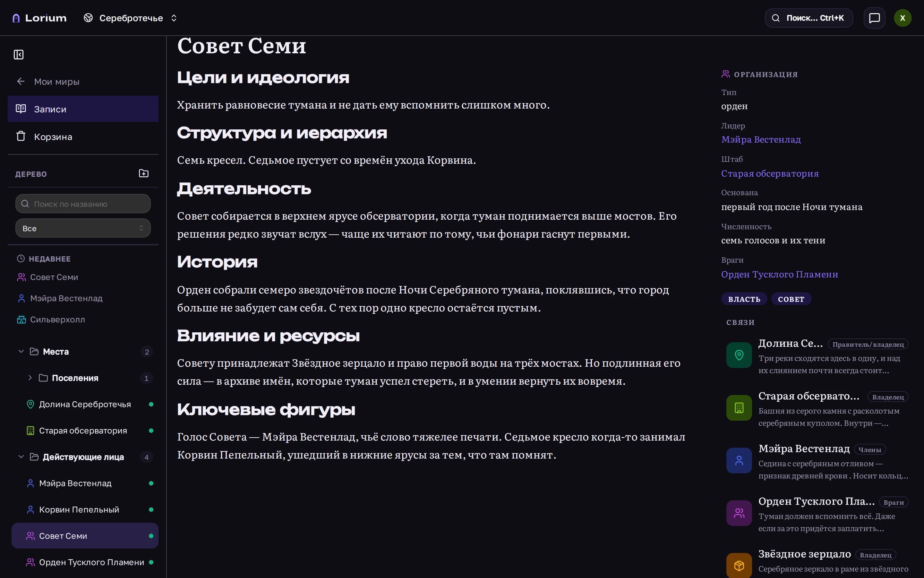Click the location pin icon of Долина Серебротечья
This screenshot has height=578, width=924.
point(30,405)
